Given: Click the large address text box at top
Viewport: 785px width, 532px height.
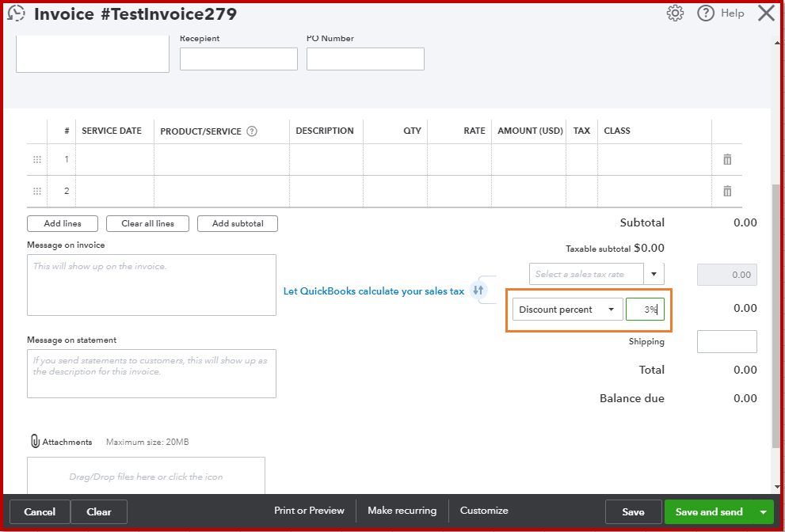Looking at the screenshot, I should coord(93,54).
